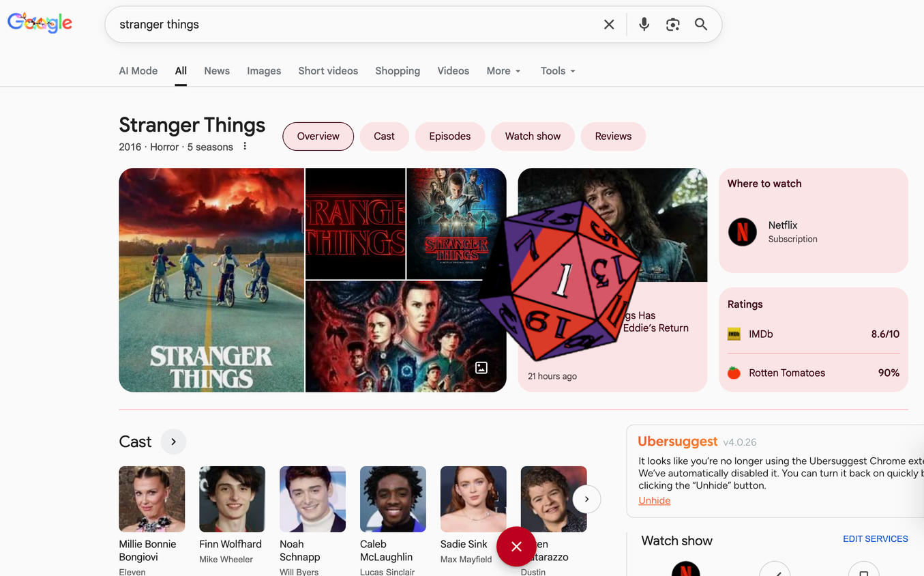Open the Shopping tab
The height and width of the screenshot is (576, 924).
398,71
